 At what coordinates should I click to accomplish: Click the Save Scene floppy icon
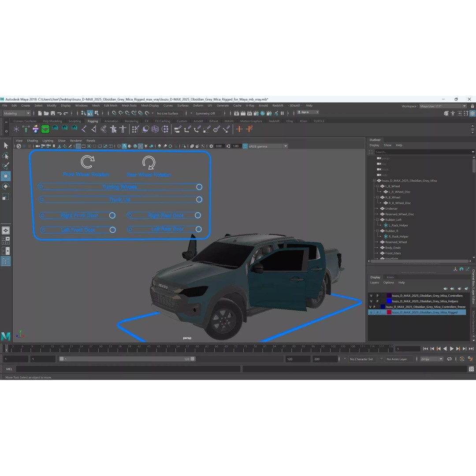pyautogui.click(x=53, y=113)
